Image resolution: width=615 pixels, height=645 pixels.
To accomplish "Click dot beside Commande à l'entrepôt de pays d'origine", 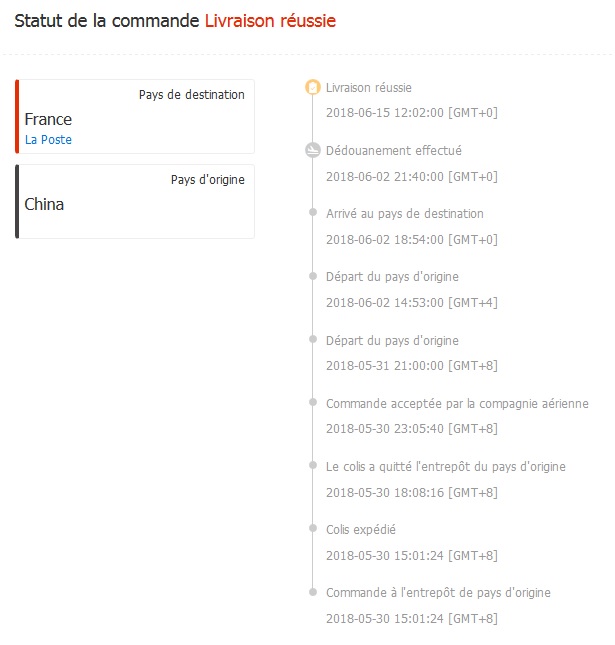I will tap(313, 593).
